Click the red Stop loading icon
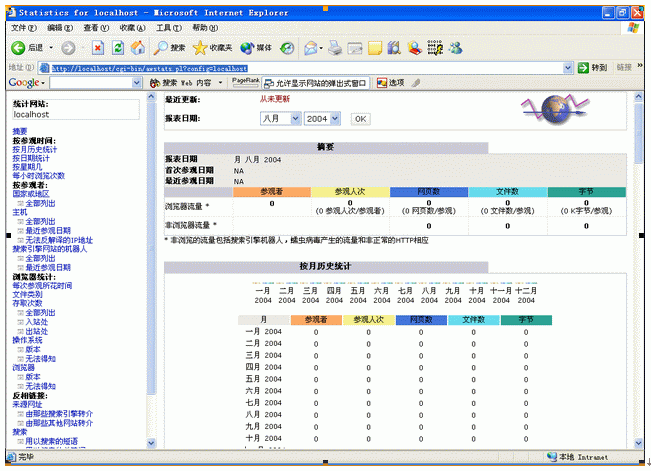 point(98,47)
